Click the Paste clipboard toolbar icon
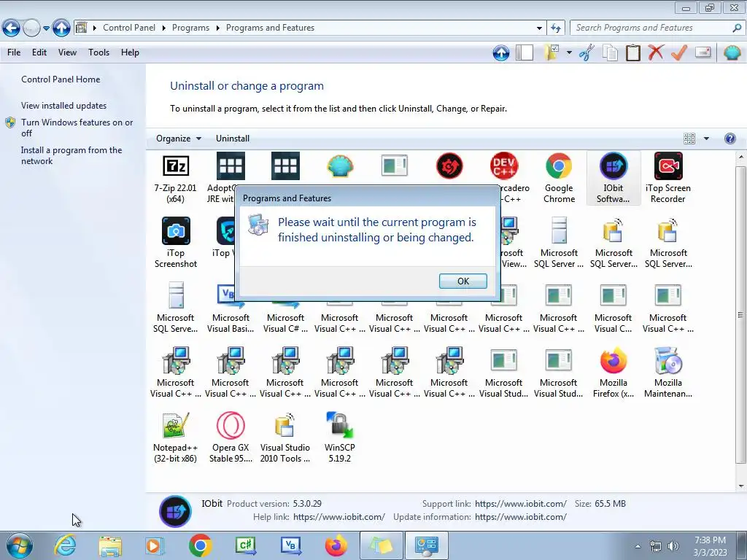This screenshot has height=560, width=747. pos(632,52)
